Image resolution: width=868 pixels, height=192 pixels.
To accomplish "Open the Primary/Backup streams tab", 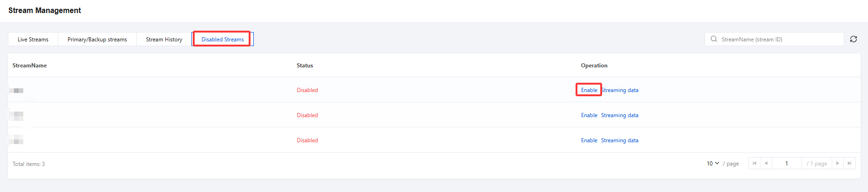I will click(x=97, y=40).
